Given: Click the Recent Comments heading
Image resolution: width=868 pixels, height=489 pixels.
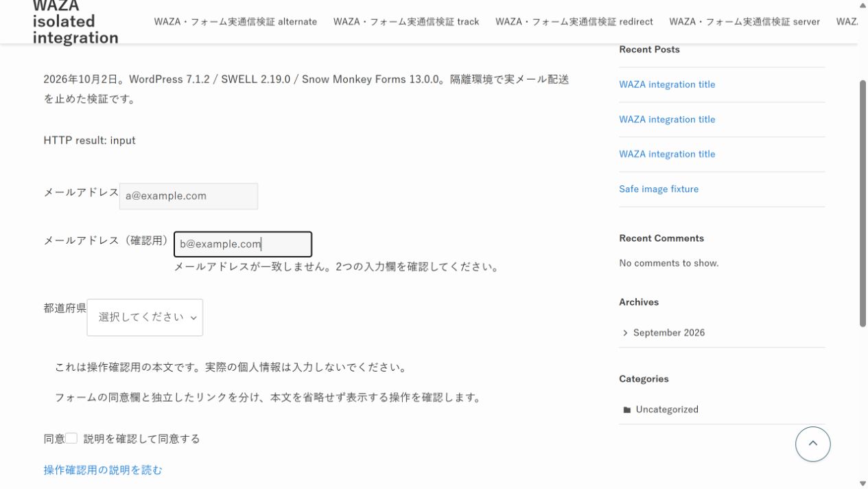Looking at the screenshot, I should coord(661,238).
